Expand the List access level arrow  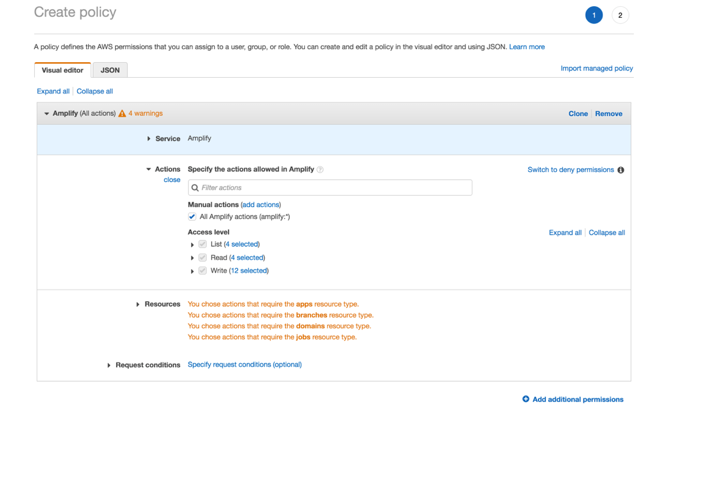(192, 245)
